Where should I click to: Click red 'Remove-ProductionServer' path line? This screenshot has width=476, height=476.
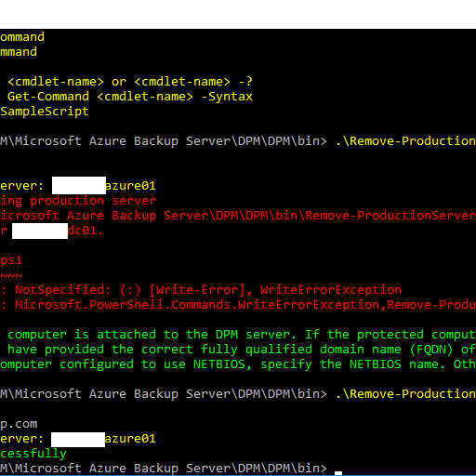[238, 216]
